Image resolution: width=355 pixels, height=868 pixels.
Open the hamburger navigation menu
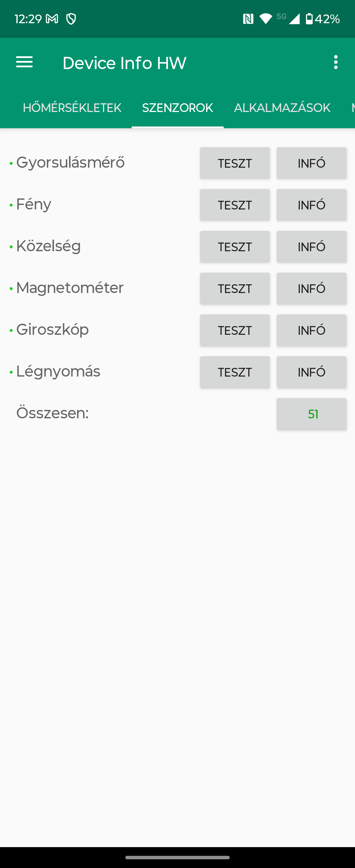coord(24,62)
